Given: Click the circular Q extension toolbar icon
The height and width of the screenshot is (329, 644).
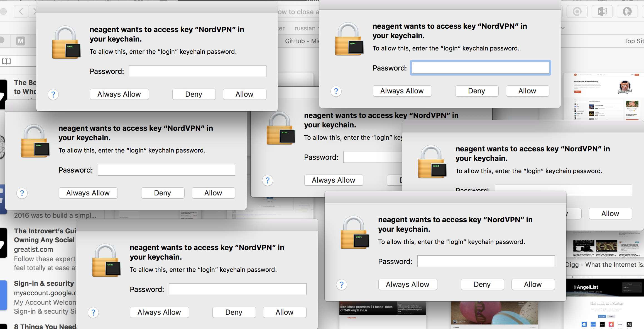Looking at the screenshot, I should coord(577,11).
